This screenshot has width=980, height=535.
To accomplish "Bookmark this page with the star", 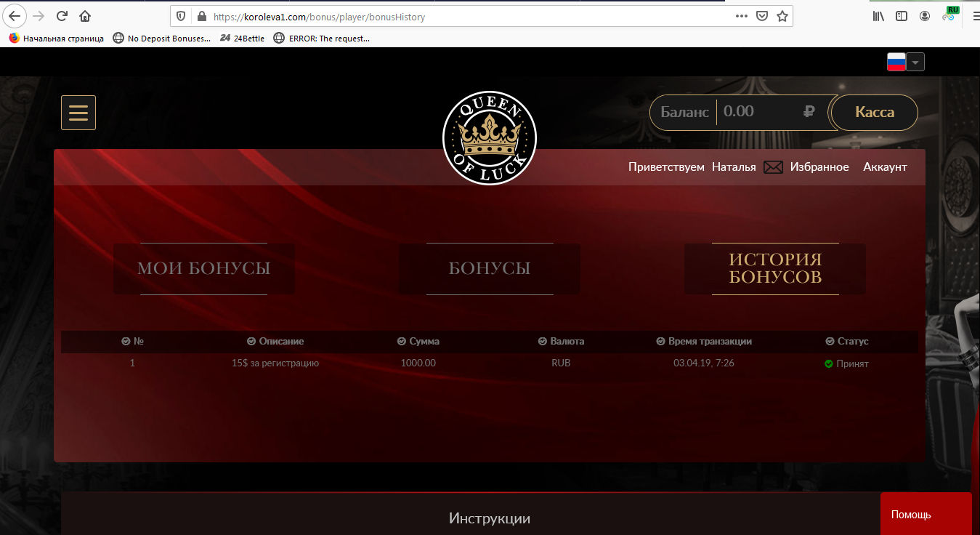I will click(x=782, y=16).
